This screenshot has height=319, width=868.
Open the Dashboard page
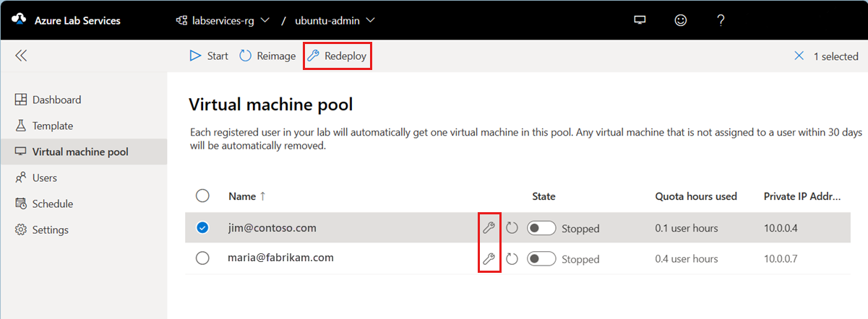tap(83, 100)
